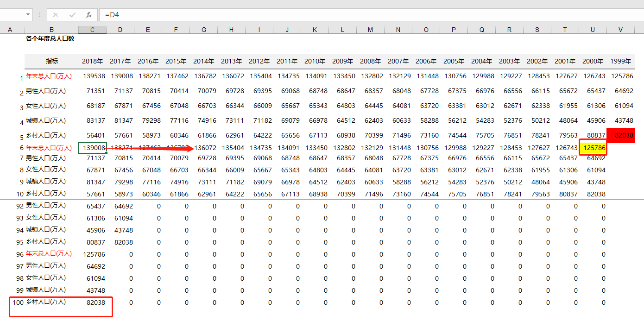Select column header A
The image size is (644, 321).
pos(10,30)
